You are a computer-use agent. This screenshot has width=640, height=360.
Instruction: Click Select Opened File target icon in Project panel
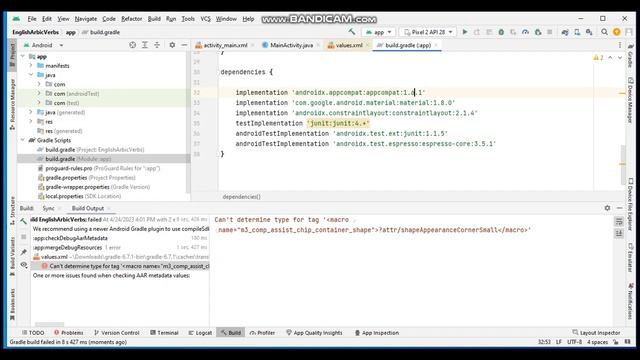coord(132,45)
